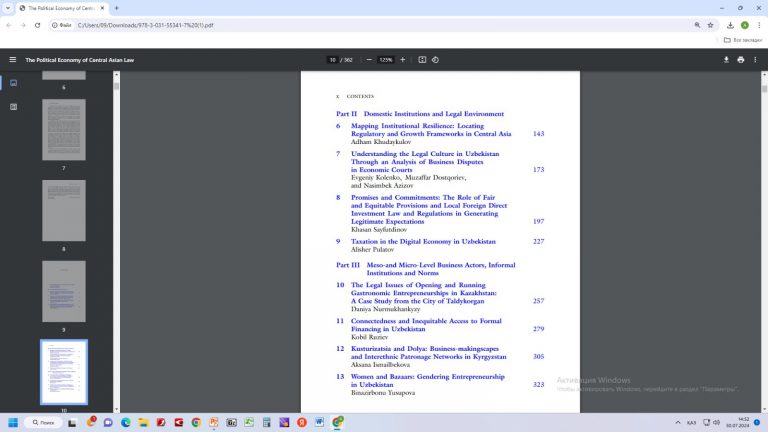
Task: Rotate the document counterclockwise
Action: click(436, 60)
